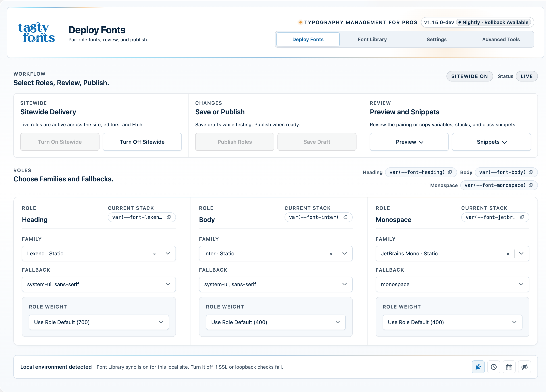Expand the Preview dropdown button
The width and height of the screenshot is (546, 392).
pos(409,142)
